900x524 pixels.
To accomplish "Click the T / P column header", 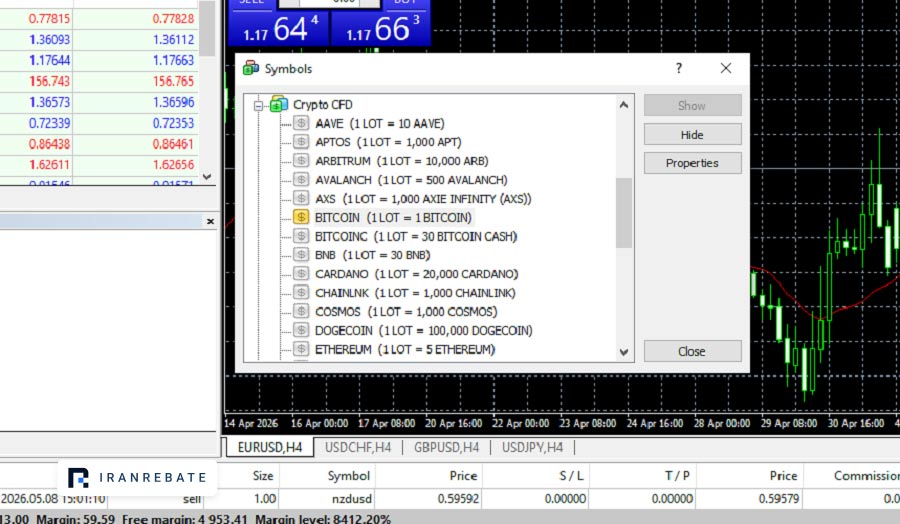I will (x=677, y=476).
